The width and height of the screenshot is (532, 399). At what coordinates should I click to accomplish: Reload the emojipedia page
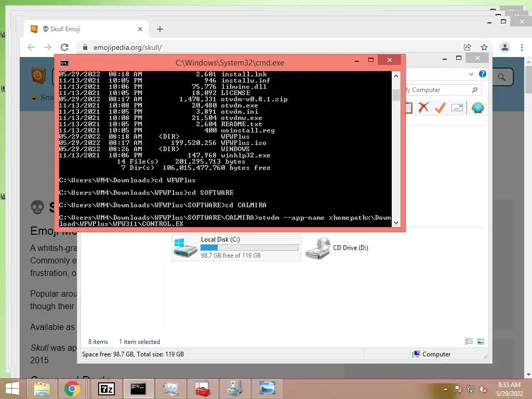[x=64, y=47]
